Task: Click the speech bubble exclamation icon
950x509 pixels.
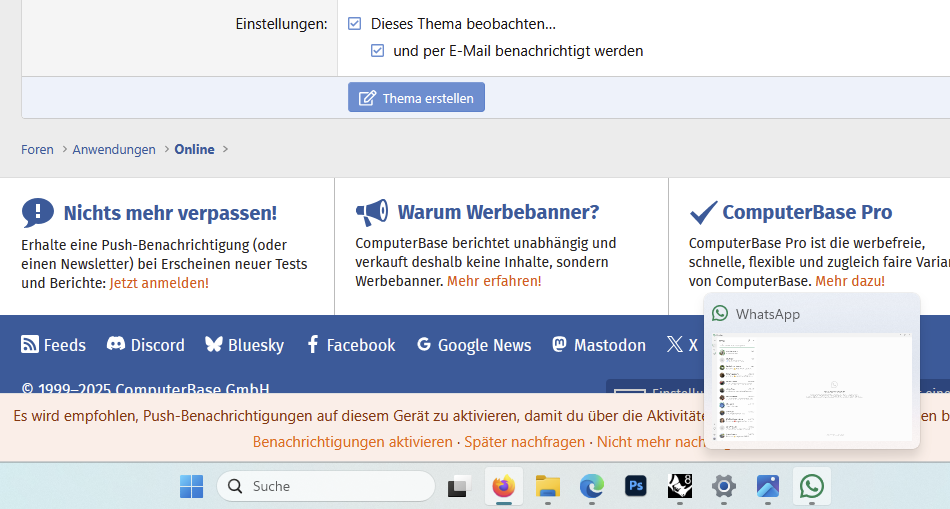Action: click(38, 213)
